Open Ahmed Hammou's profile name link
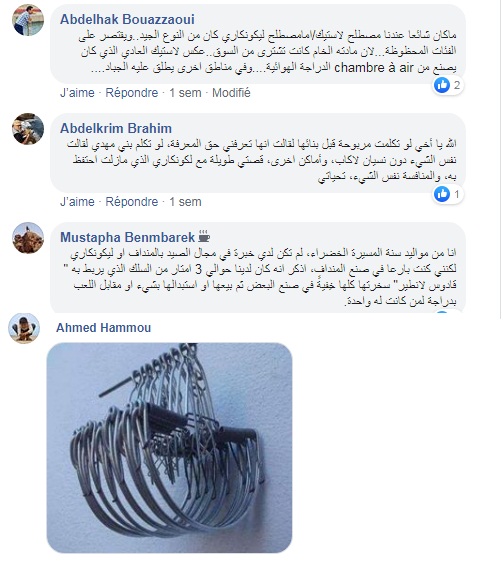Viewport: 503px width, 565px height. (103, 328)
